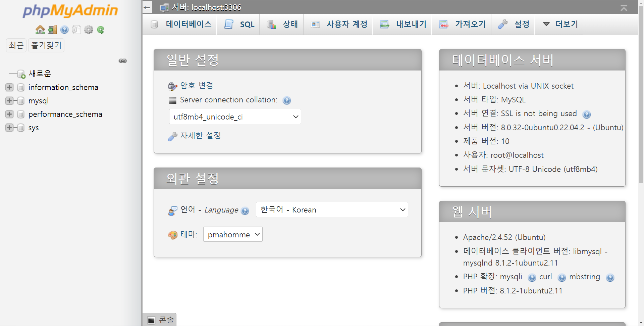
Task: Click the left arrow collapse navigation icon
Action: (x=147, y=7)
